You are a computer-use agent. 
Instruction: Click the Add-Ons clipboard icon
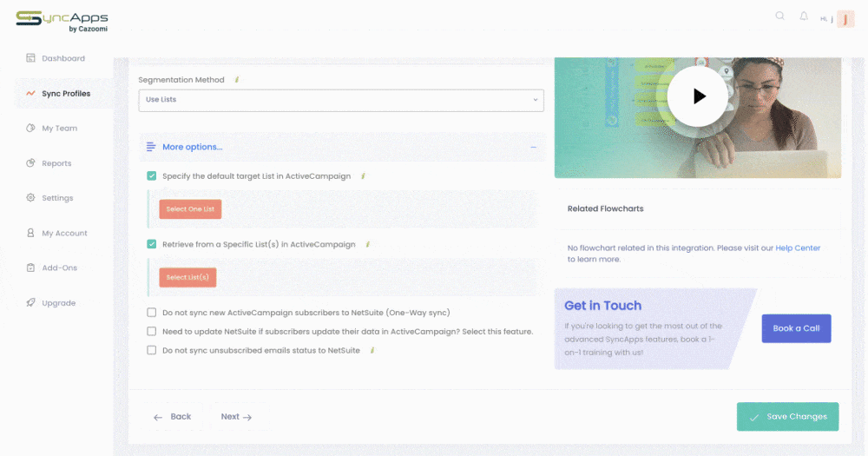[30, 268]
